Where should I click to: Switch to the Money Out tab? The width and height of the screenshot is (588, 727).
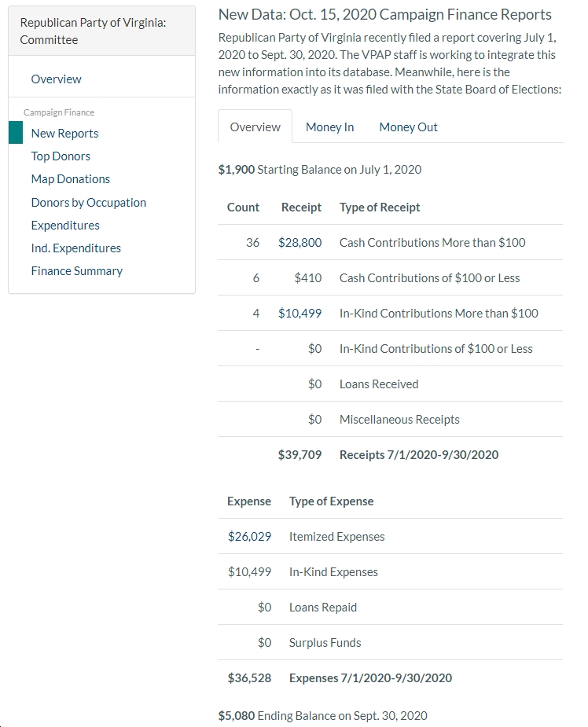click(x=408, y=127)
